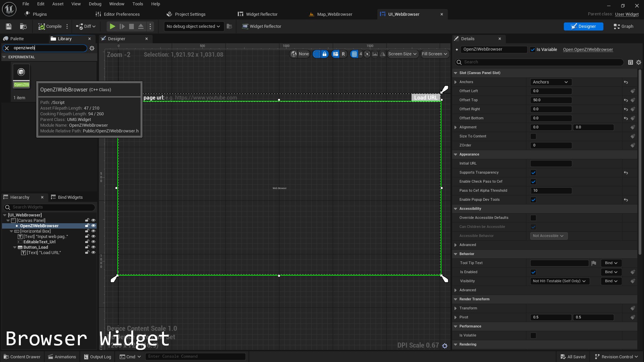The width and height of the screenshot is (644, 362).
Task: Disable Supports Transparency
Action: 533,173
